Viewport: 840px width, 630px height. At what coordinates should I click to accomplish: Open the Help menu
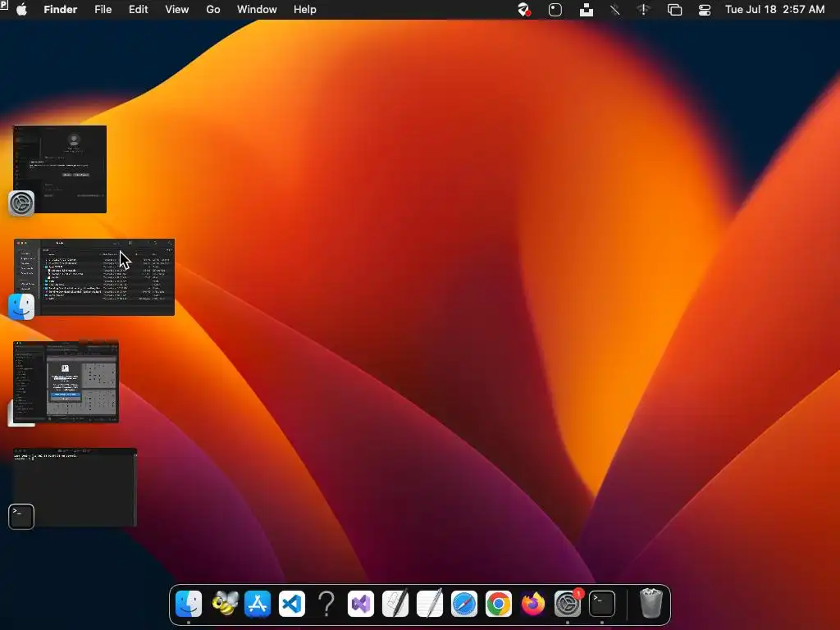[x=305, y=10]
